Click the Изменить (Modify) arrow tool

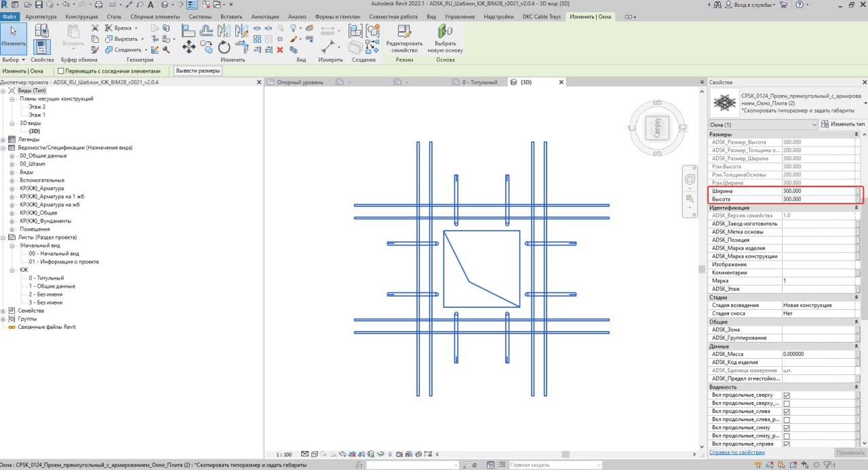pyautogui.click(x=14, y=31)
